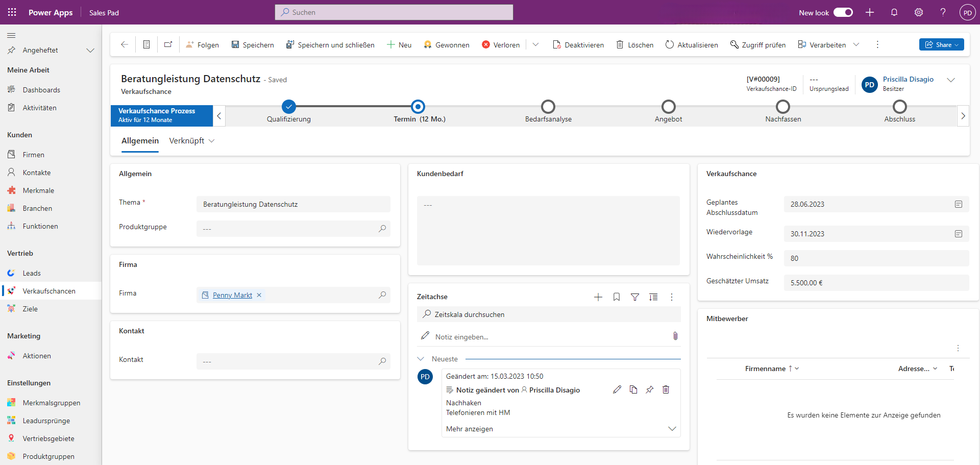Delete the timeline note
Screen dimensions: 980x465
(666, 389)
